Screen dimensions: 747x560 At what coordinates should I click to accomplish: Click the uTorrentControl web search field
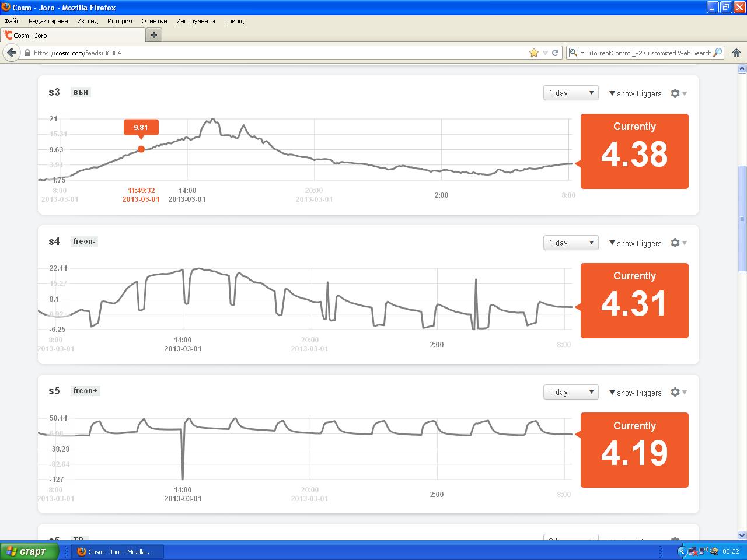point(648,52)
